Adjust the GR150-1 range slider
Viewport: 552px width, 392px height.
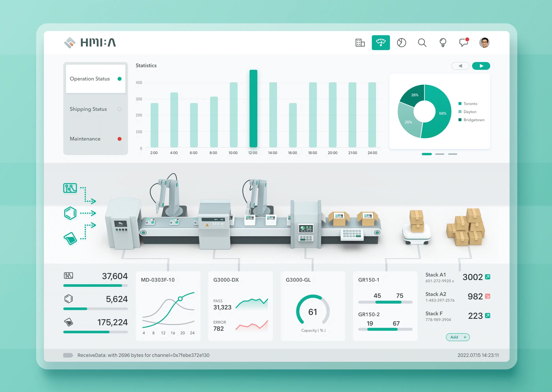pos(388,302)
